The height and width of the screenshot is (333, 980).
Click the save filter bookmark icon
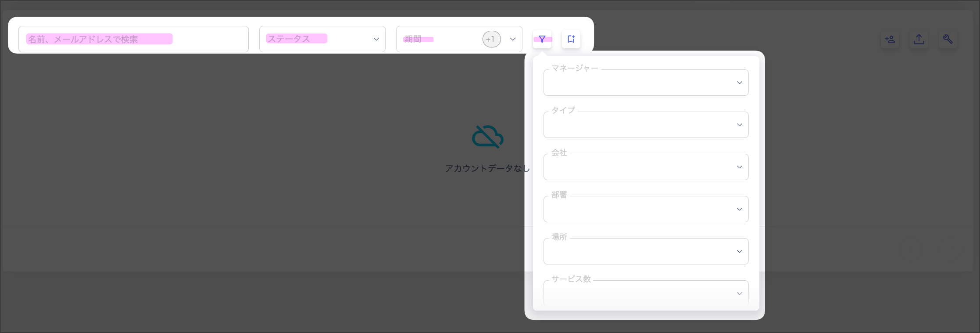[x=571, y=39]
